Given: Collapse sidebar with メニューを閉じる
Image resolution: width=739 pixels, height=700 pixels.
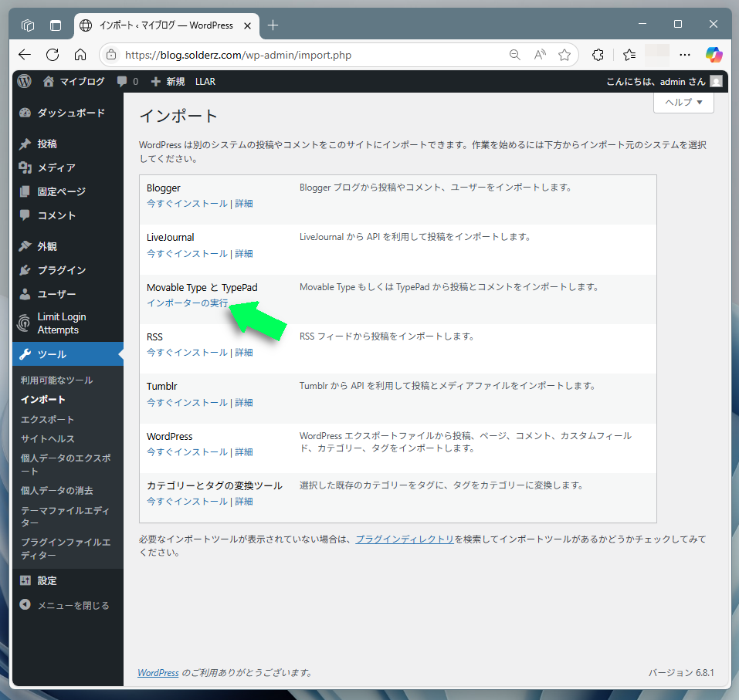Looking at the screenshot, I should click(73, 605).
